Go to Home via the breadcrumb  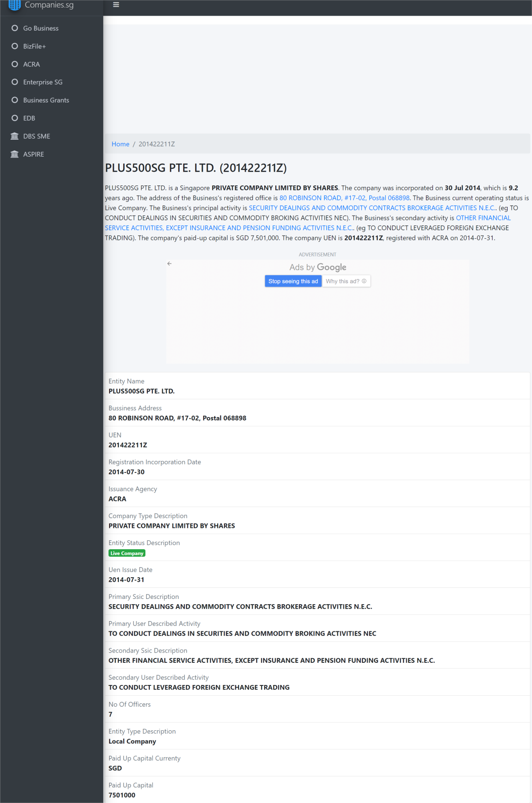click(x=120, y=144)
